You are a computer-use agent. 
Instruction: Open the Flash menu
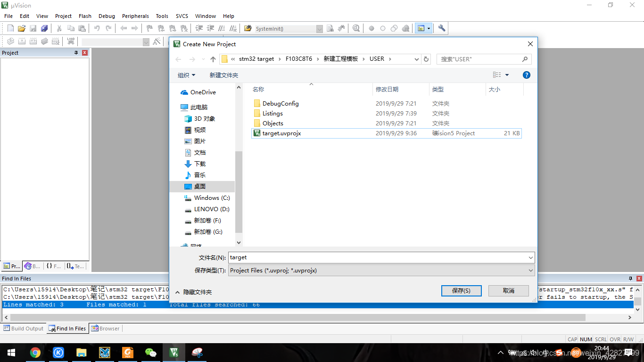[85, 16]
